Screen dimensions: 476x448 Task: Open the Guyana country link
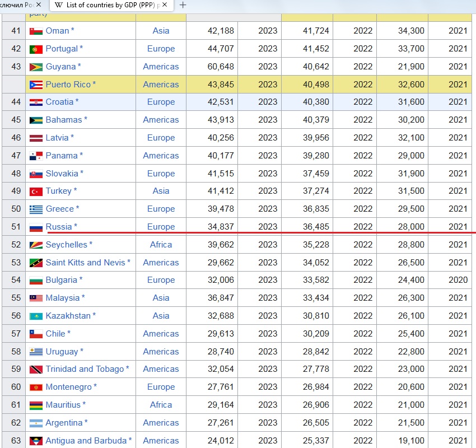[60, 67]
